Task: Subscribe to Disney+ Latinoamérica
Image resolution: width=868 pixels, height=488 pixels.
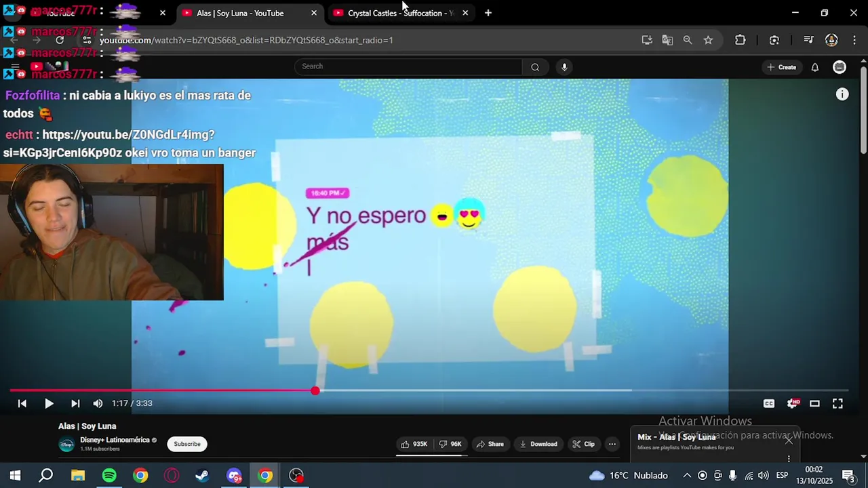Action: pos(187,444)
